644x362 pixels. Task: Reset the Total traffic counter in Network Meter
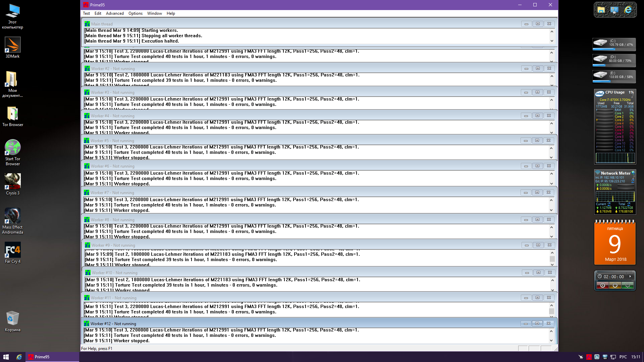coord(629,204)
